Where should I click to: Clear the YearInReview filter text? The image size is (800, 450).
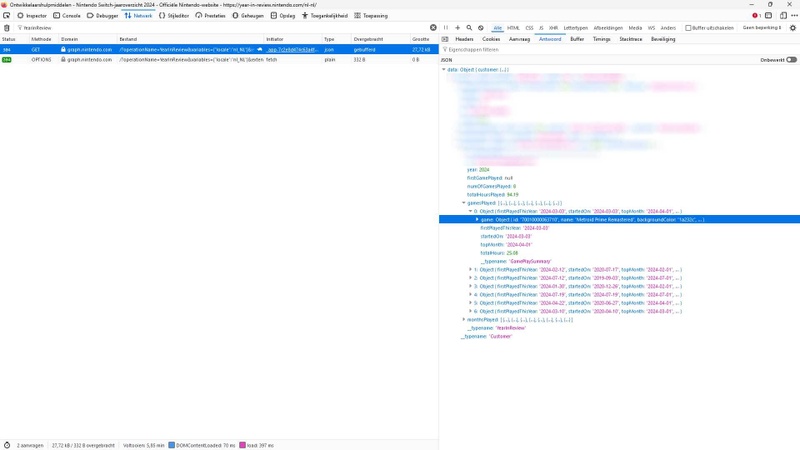433,28
